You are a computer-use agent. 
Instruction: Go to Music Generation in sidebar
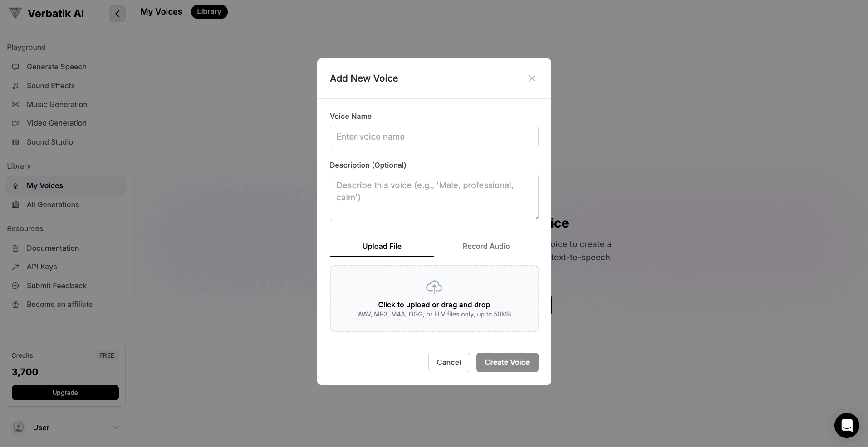click(x=57, y=105)
